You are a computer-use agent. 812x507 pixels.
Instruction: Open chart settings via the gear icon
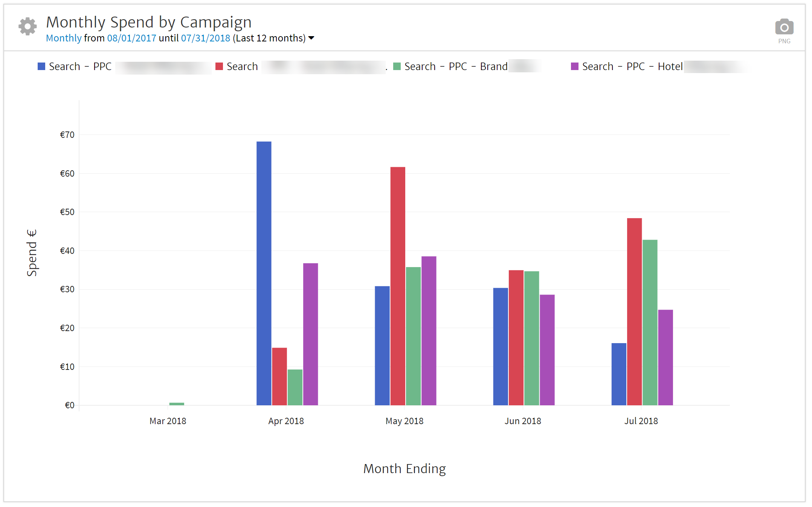pos(27,26)
